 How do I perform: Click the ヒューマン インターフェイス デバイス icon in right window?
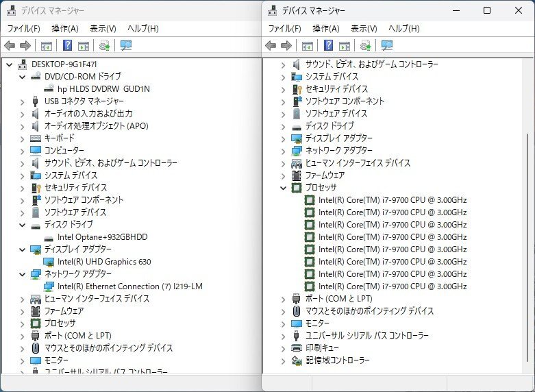297,164
